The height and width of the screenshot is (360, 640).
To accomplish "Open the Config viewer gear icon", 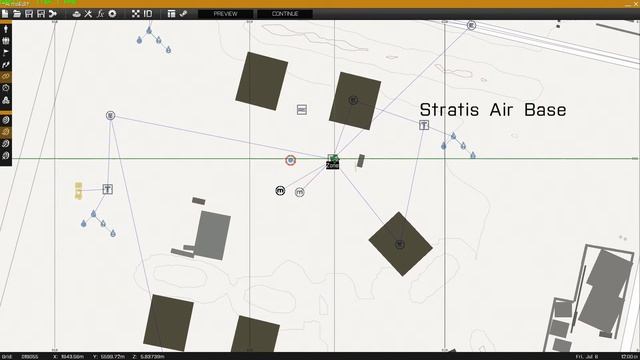I will [x=112, y=14].
